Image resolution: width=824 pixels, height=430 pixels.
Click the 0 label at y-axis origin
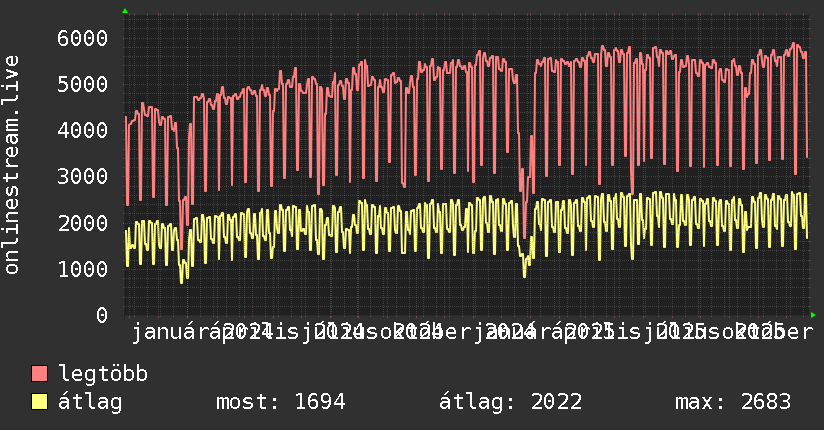[101, 314]
